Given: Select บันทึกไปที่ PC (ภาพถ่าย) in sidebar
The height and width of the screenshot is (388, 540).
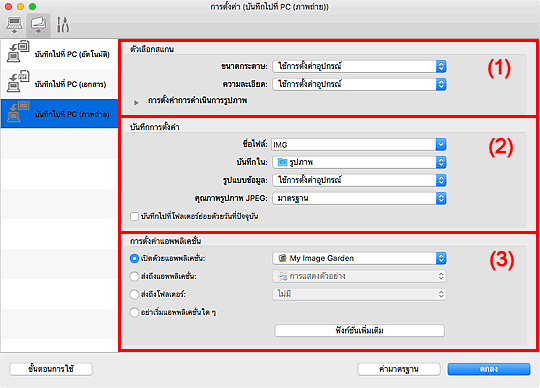Looking at the screenshot, I should (x=59, y=114).
